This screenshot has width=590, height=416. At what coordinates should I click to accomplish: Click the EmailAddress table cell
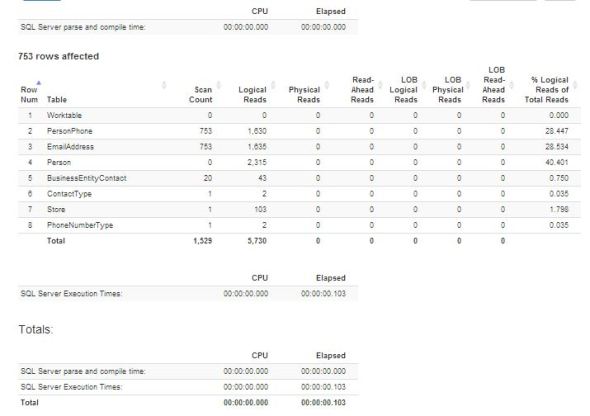[70, 147]
